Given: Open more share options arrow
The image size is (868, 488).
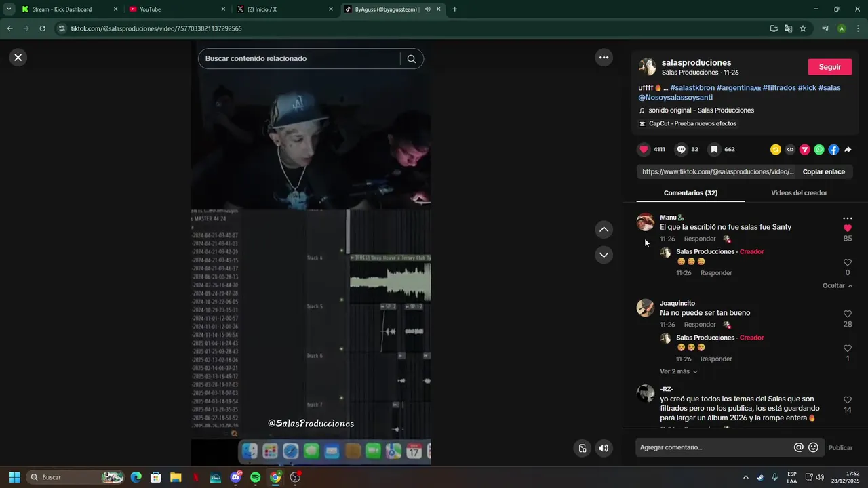Looking at the screenshot, I should (848, 150).
